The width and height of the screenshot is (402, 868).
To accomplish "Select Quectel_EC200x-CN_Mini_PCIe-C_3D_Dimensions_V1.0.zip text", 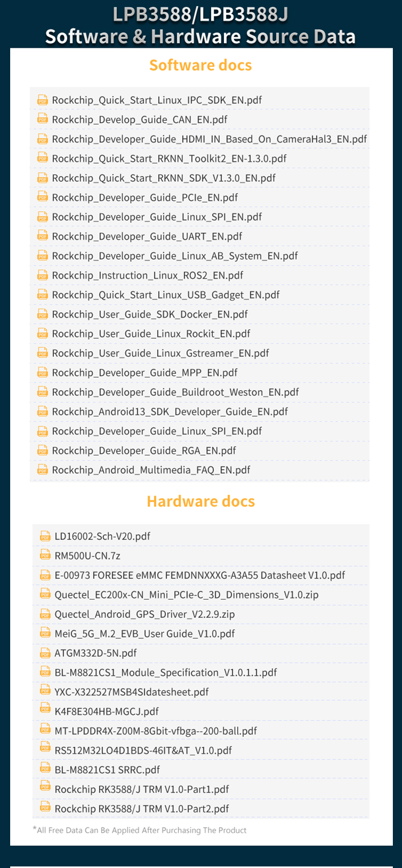I will pyautogui.click(x=187, y=595).
